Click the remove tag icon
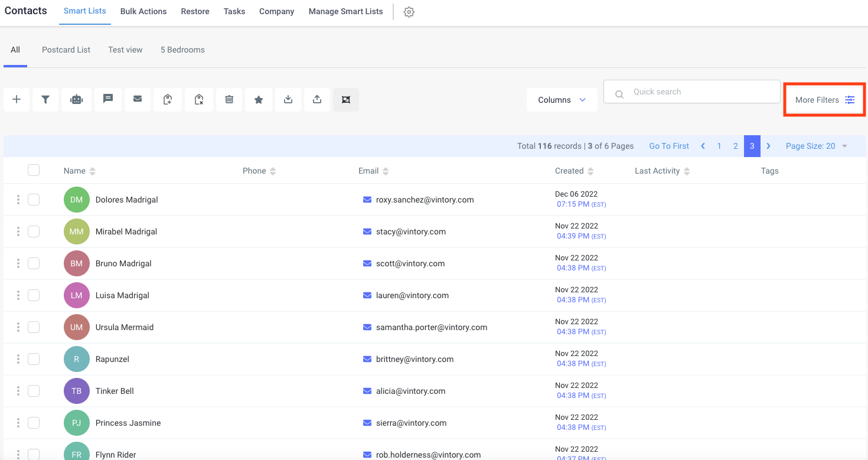Viewport: 868px width, 460px height. coord(199,100)
